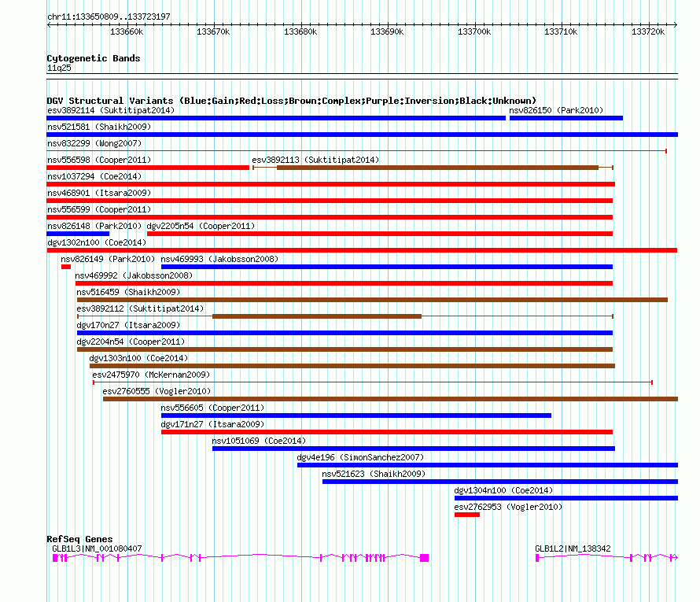The height and width of the screenshot is (602, 700).
Task: Click the esv2760555 (Vogler2010) label
Action: coord(157,391)
